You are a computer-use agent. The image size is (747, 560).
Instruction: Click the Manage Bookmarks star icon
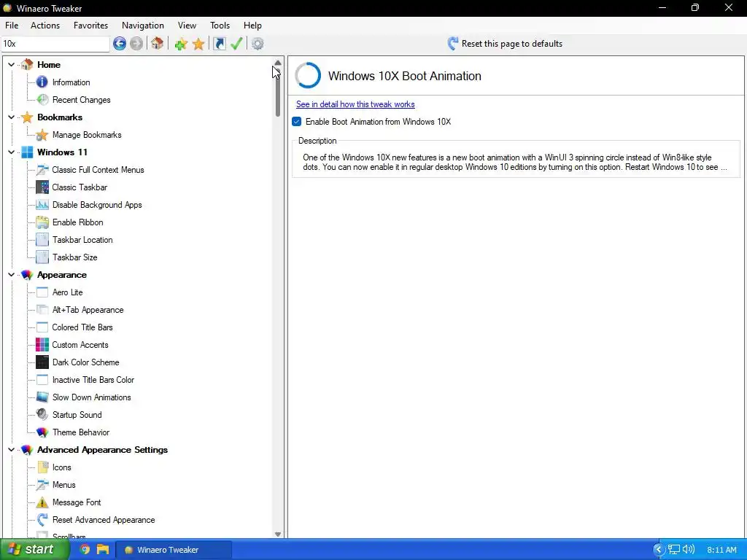click(x=42, y=135)
